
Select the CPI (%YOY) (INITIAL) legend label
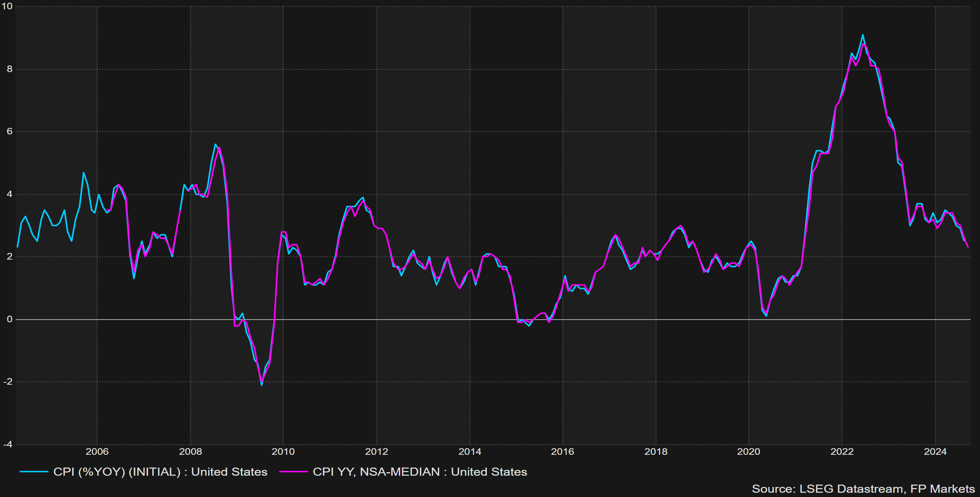pos(160,472)
